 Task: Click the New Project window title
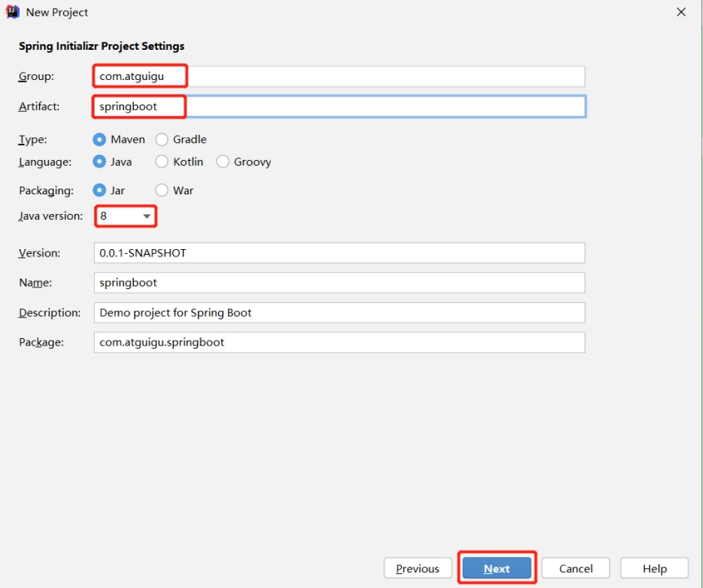pos(57,12)
